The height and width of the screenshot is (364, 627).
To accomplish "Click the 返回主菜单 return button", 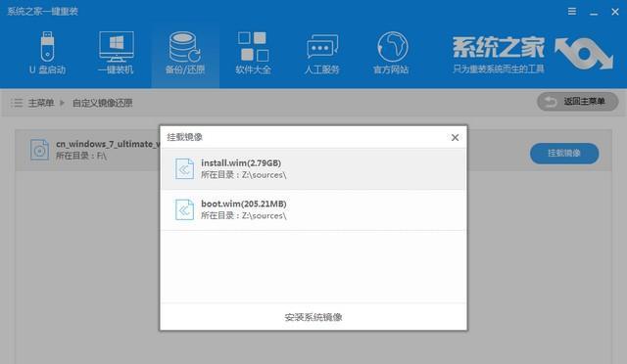I will 577,102.
